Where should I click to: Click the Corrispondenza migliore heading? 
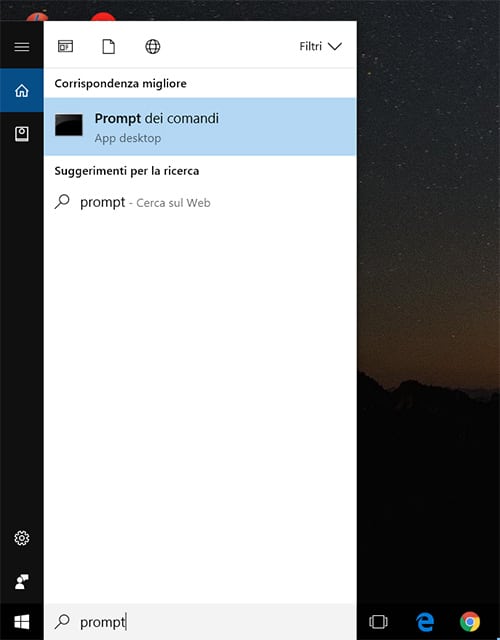click(120, 83)
